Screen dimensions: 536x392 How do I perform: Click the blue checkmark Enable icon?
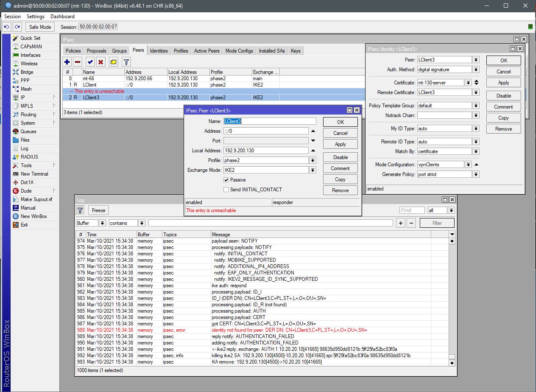pos(90,62)
